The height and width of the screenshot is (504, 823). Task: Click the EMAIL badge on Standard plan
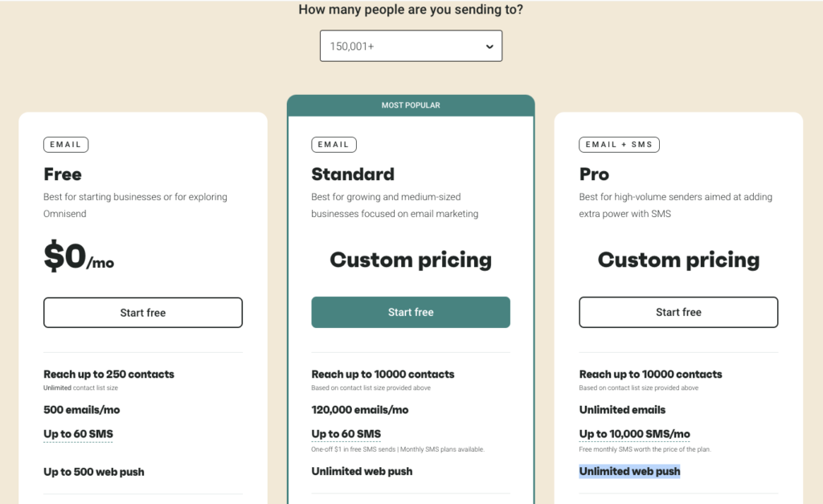pyautogui.click(x=334, y=145)
